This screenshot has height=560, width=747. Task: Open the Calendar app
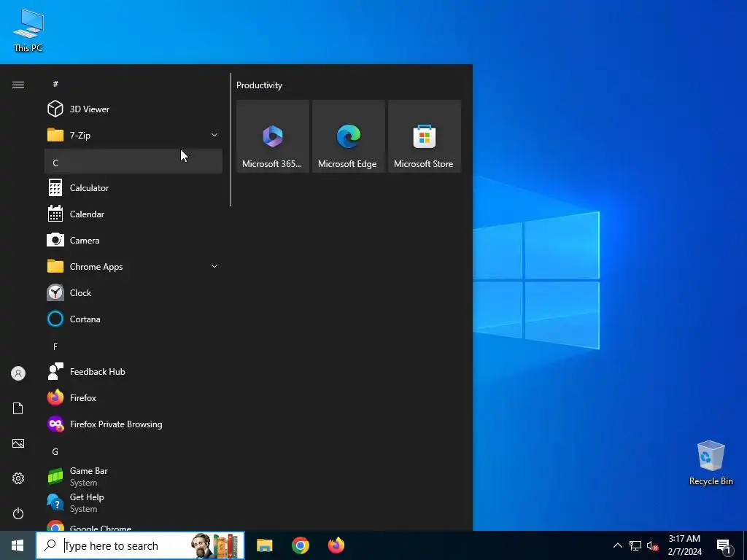133,214
